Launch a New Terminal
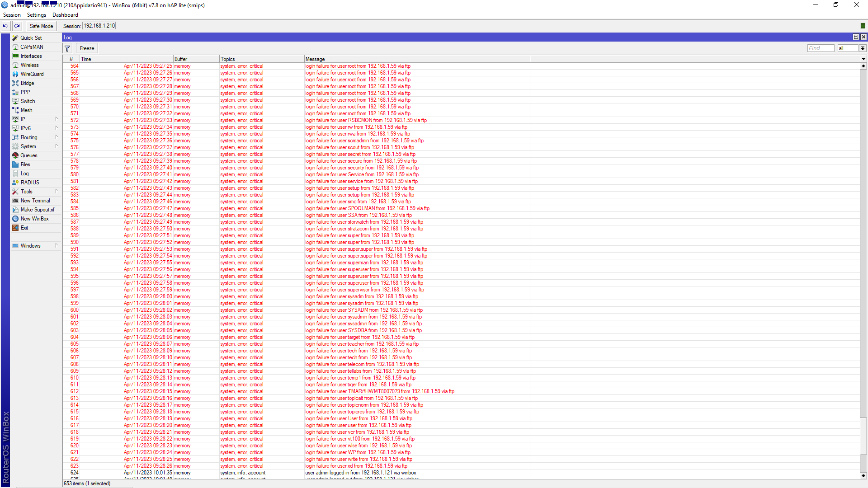 pyautogui.click(x=35, y=200)
